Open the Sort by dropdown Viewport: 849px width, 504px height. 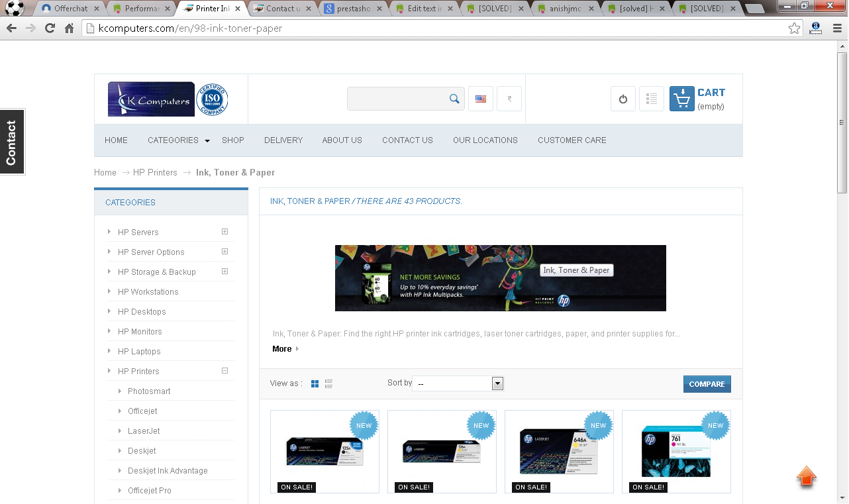tap(458, 383)
